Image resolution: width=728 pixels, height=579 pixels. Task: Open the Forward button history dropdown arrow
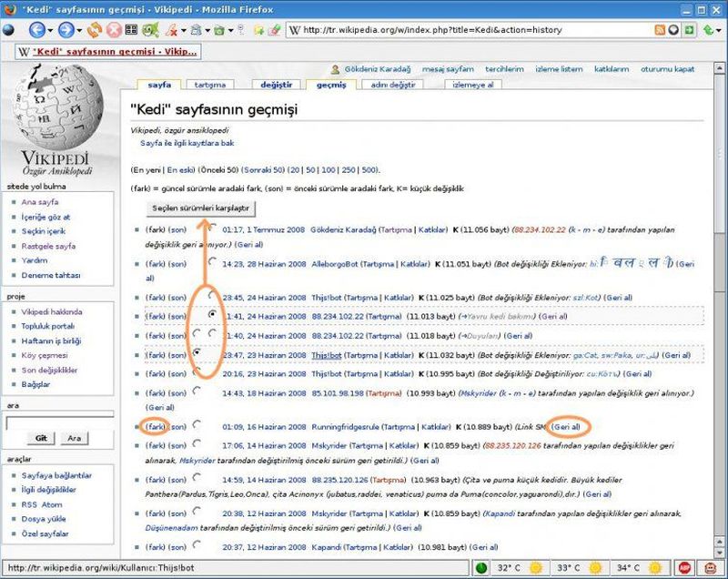pyautogui.click(x=79, y=30)
